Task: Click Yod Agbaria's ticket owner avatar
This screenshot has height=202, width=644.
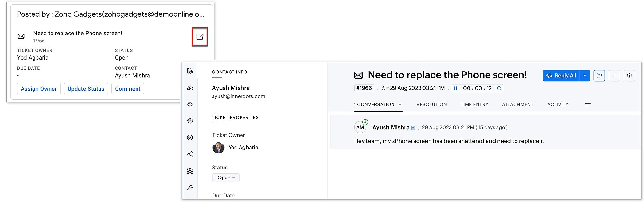Action: coord(218,148)
